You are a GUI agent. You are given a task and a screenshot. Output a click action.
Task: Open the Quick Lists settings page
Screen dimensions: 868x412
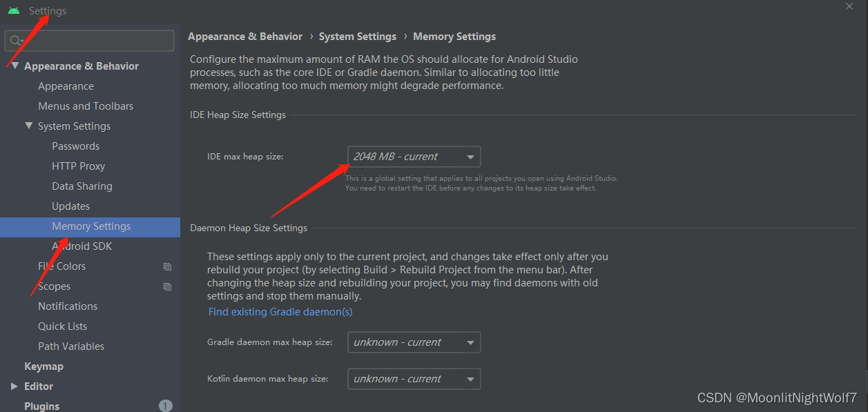[x=62, y=326]
